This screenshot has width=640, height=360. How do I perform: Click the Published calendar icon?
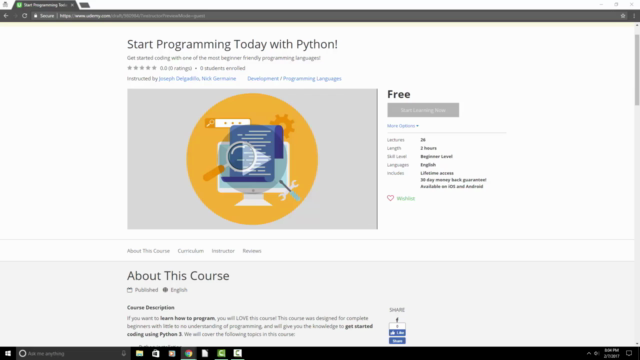pyautogui.click(x=130, y=290)
